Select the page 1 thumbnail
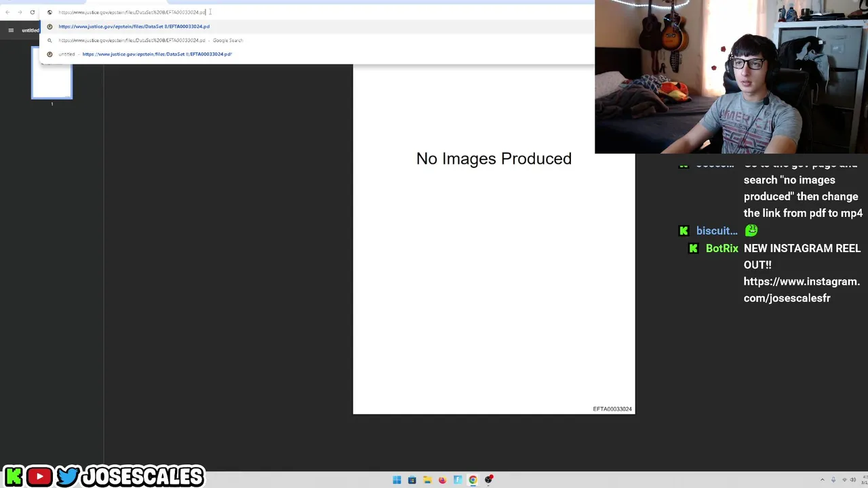Screen dimensions: 868x488 52,73
